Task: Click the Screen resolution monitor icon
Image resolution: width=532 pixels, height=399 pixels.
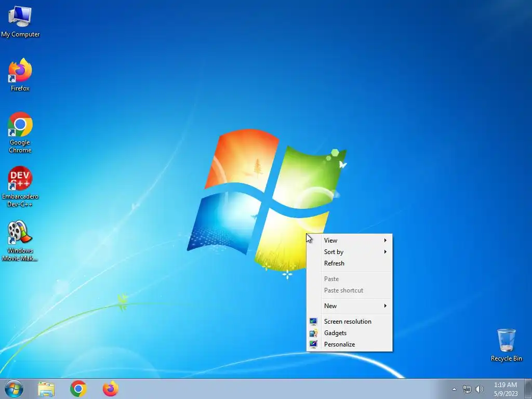Action: pyautogui.click(x=313, y=321)
